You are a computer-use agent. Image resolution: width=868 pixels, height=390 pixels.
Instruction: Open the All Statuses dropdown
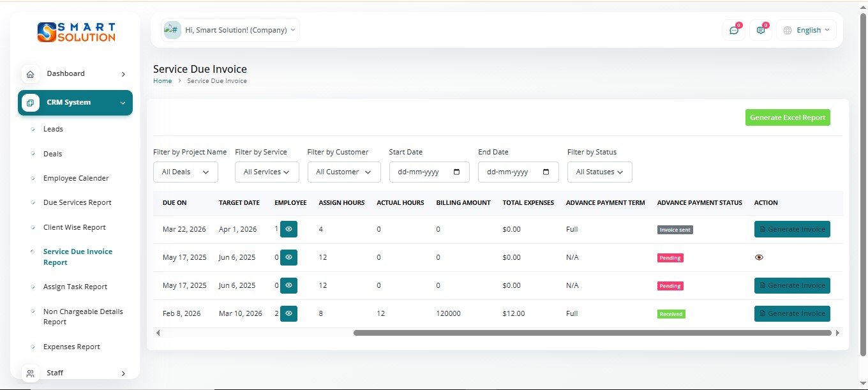tap(600, 172)
